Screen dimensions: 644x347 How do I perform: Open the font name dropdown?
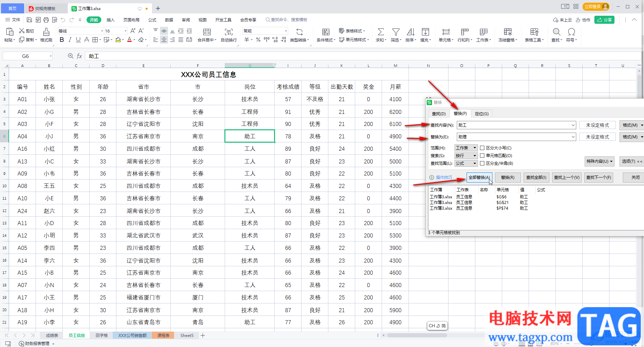click(102, 31)
